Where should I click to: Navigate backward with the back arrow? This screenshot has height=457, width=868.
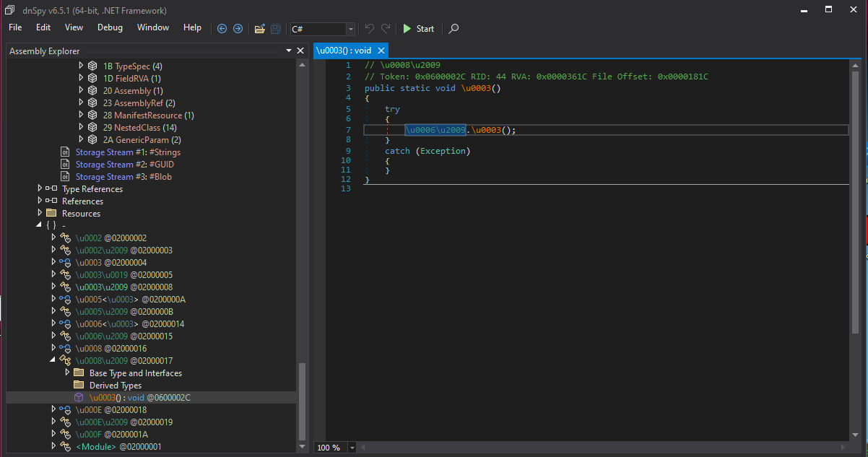click(x=222, y=29)
